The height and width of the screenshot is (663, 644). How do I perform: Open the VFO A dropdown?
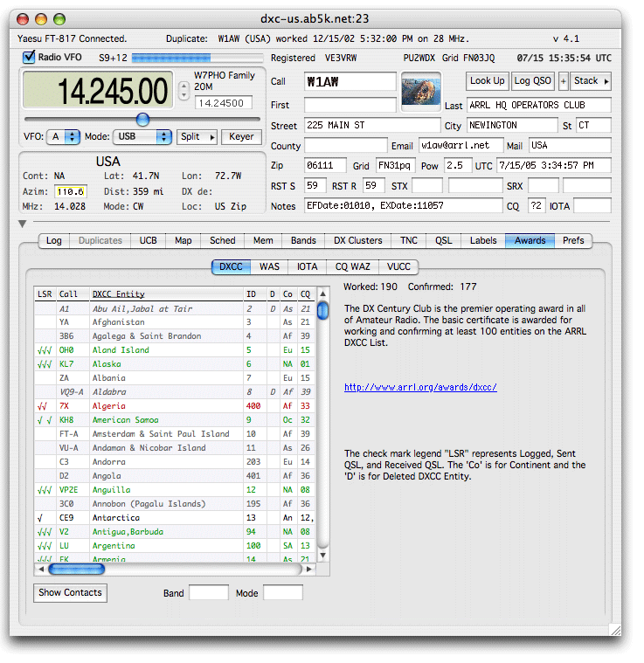coord(64,137)
